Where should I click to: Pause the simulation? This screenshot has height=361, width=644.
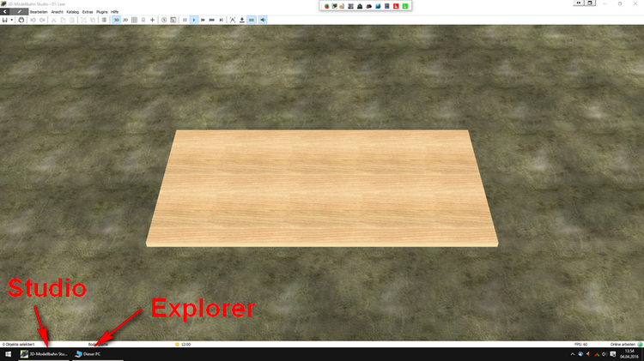point(185,20)
